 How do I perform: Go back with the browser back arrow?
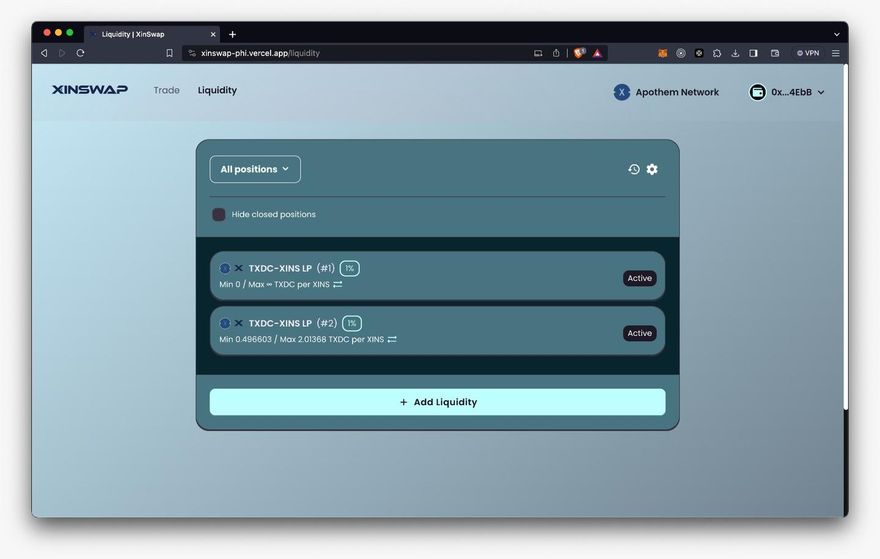coord(44,53)
